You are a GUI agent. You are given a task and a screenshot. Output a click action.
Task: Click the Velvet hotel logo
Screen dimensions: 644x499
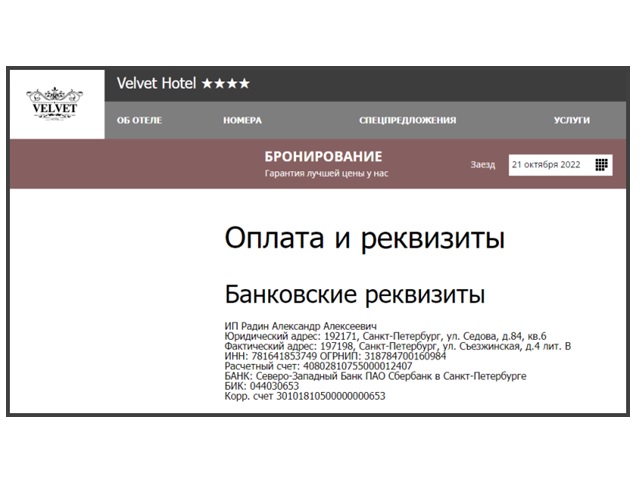tap(56, 102)
